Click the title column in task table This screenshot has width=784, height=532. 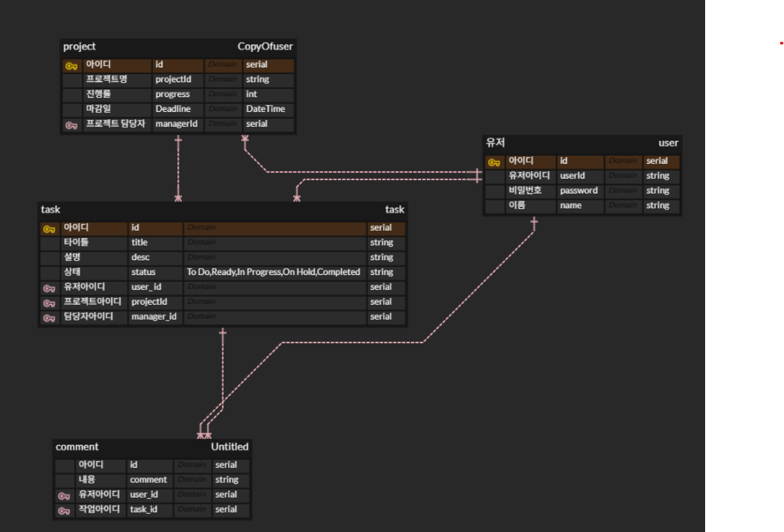click(155, 243)
